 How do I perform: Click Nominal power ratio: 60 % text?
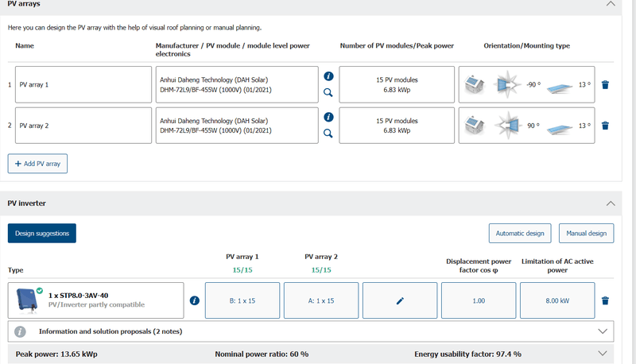pyautogui.click(x=262, y=354)
